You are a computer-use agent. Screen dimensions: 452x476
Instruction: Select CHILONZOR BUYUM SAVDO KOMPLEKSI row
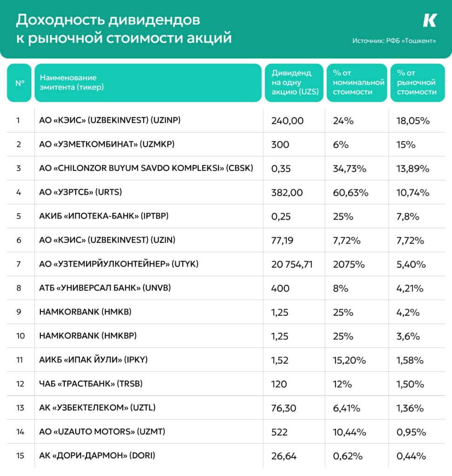coord(226,168)
